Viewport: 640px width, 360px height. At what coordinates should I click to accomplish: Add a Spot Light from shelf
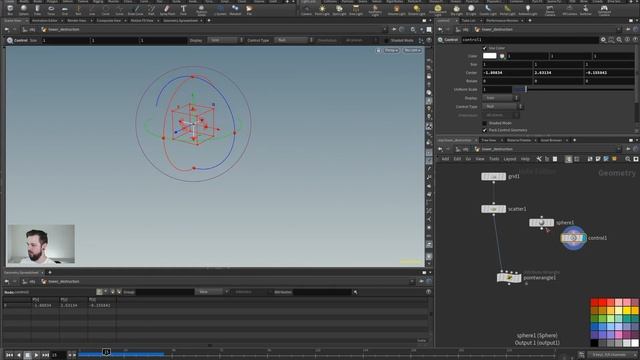339,9
